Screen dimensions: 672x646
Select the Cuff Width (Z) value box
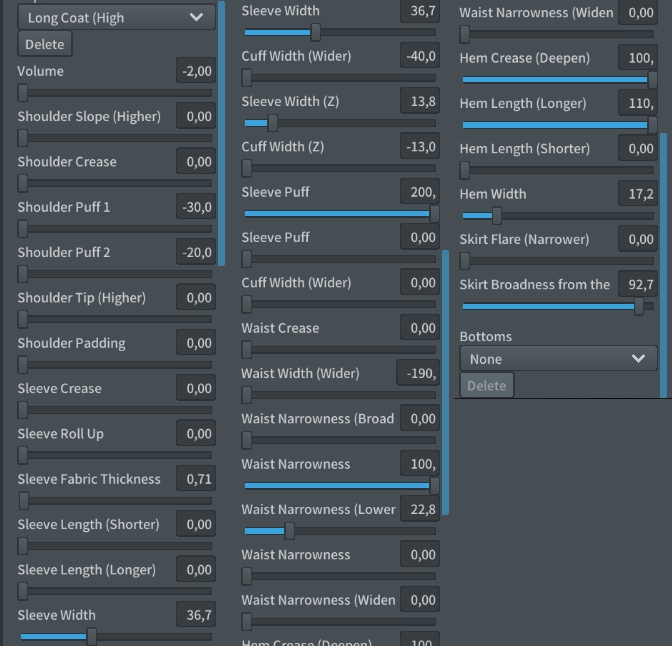click(420, 147)
